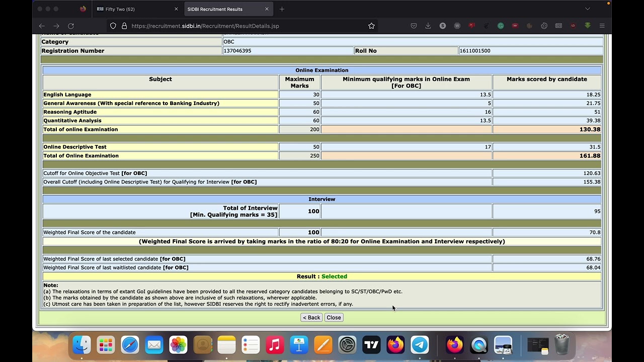Click the grey S extension icon

pos(443,26)
